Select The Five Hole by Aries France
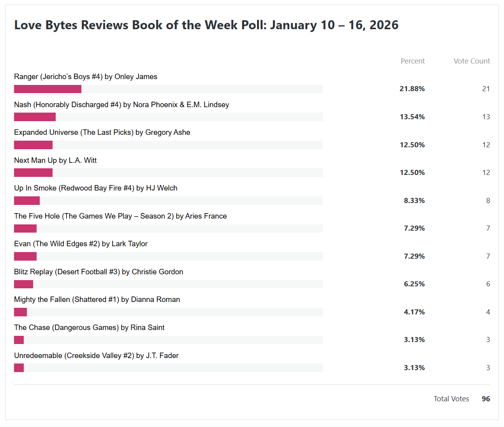504x427 pixels. click(120, 216)
